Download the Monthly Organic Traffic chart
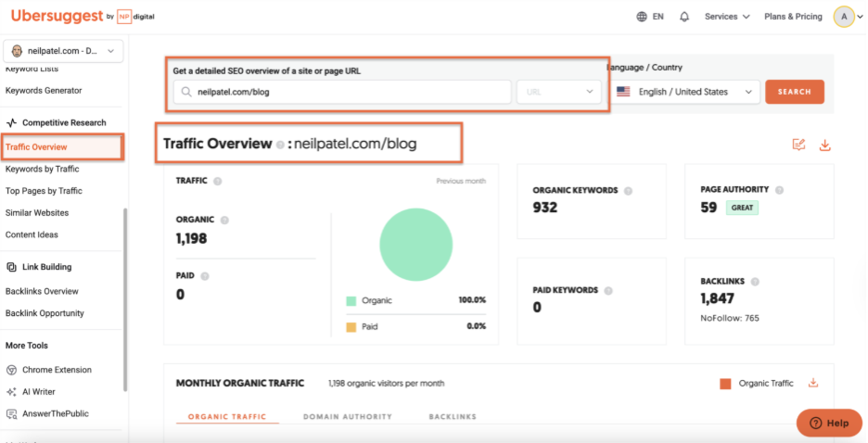Viewport: 868px width, 443px height. (812, 383)
